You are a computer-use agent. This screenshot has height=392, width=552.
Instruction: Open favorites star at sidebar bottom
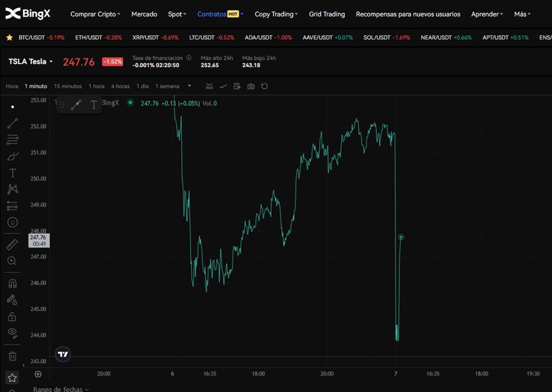tap(12, 378)
